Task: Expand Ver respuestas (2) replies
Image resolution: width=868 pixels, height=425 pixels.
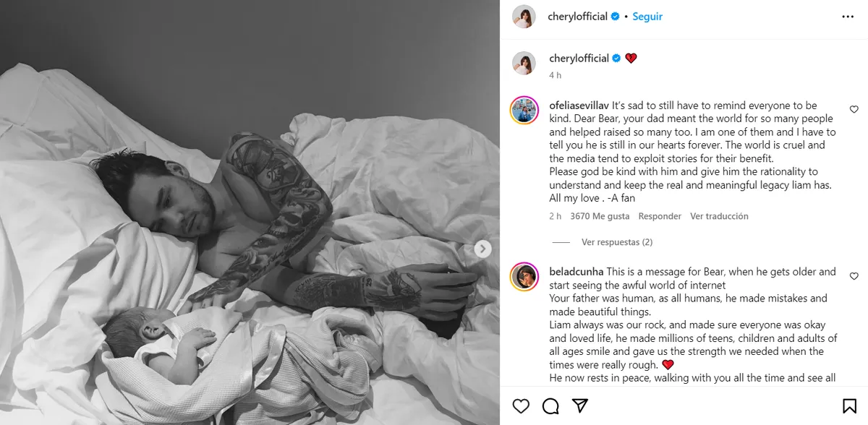Action: [617, 242]
